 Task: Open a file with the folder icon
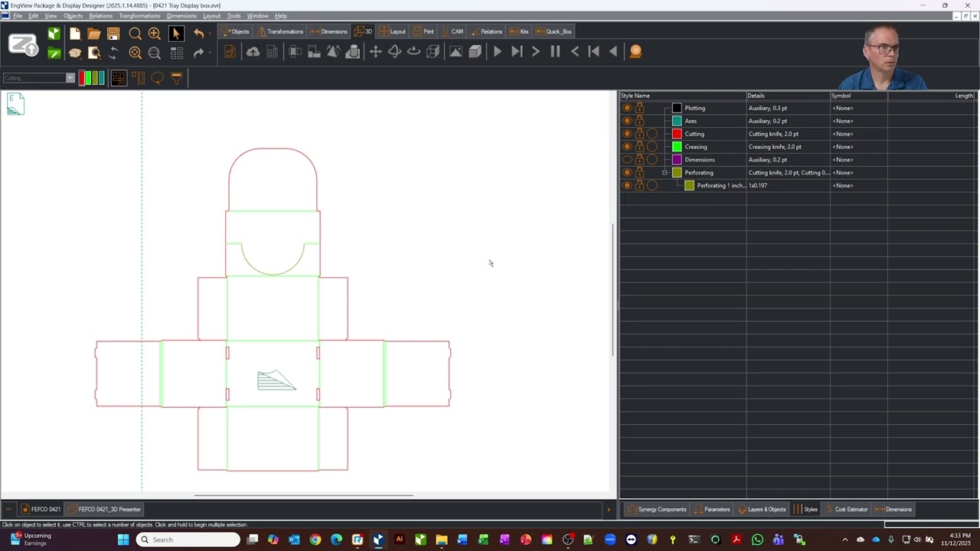[93, 34]
